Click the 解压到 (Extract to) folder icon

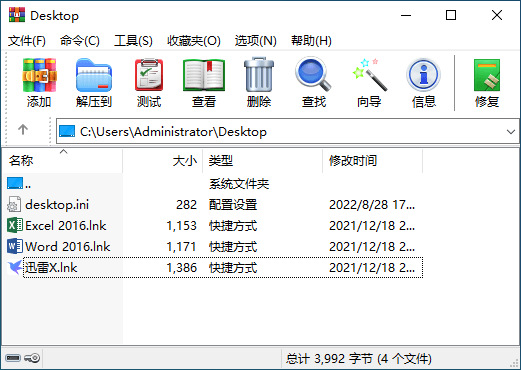coord(94,75)
